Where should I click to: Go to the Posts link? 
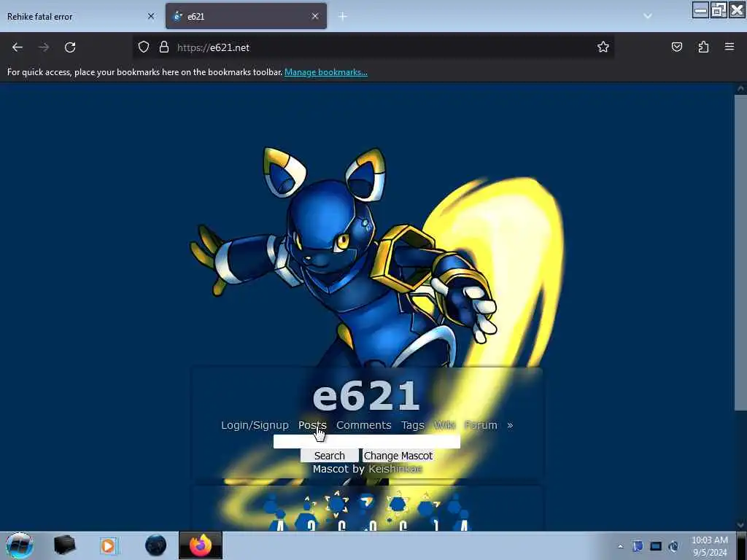point(312,425)
